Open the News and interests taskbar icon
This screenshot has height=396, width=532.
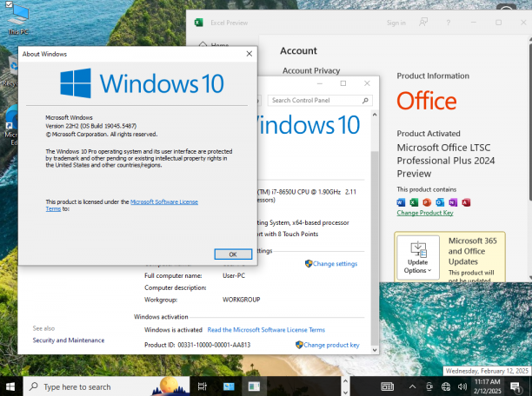[x=387, y=386]
